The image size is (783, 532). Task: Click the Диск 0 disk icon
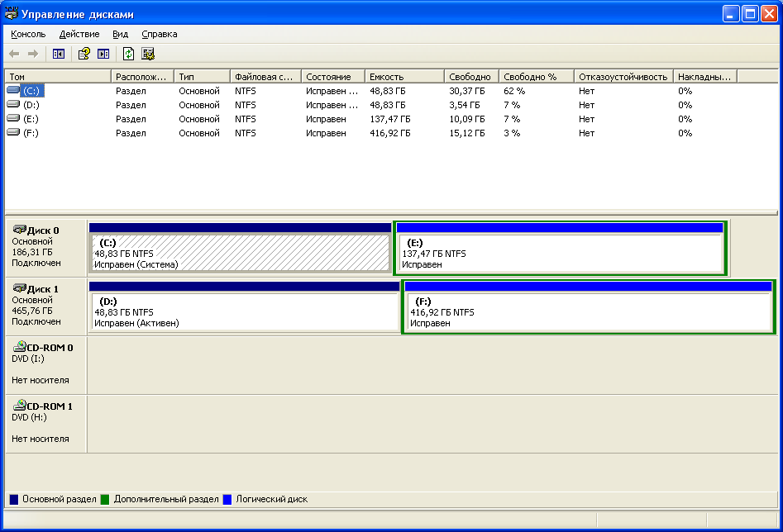pos(18,230)
